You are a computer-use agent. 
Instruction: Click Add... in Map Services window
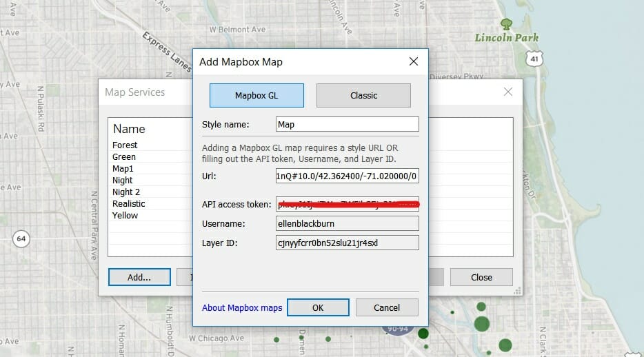point(139,277)
